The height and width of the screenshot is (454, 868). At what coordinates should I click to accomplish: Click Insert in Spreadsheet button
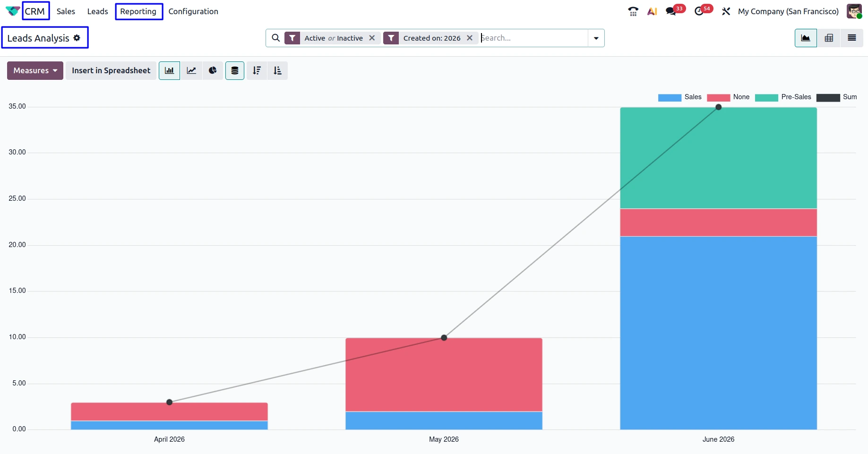[x=111, y=70]
